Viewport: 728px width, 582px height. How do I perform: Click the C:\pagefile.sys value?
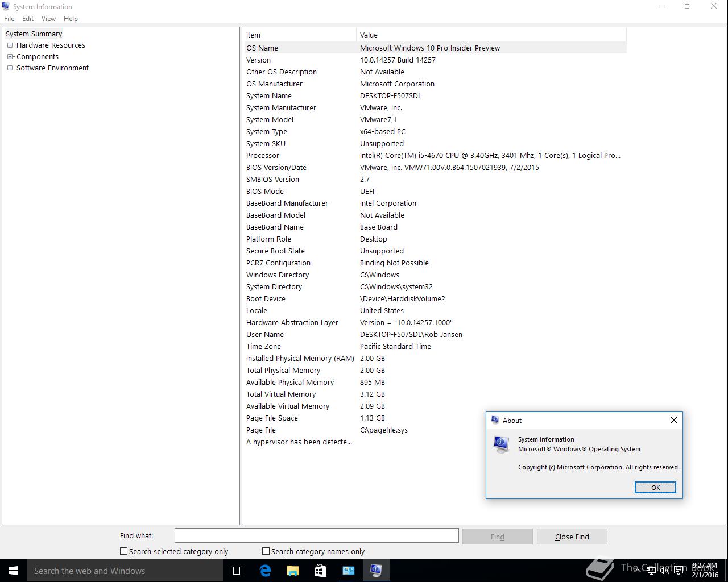coord(384,430)
